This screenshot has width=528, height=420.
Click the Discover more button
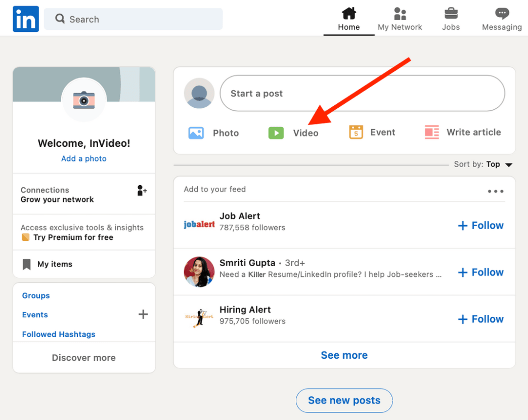[84, 358]
